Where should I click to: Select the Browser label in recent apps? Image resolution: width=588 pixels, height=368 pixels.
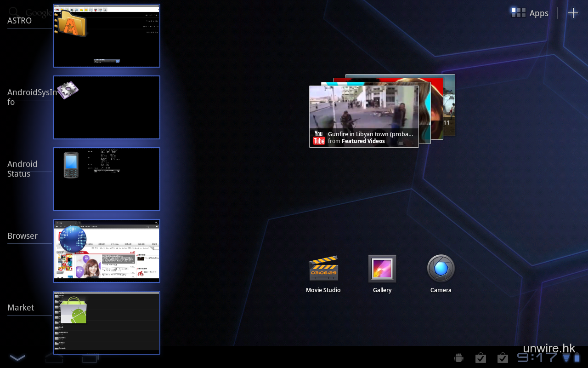(x=23, y=236)
